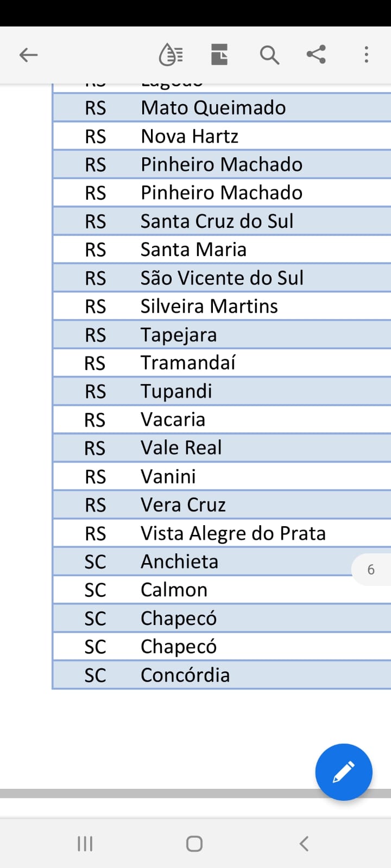The height and width of the screenshot is (868, 391).
Task: Open the Liquid Mode reading icon
Action: (x=171, y=55)
